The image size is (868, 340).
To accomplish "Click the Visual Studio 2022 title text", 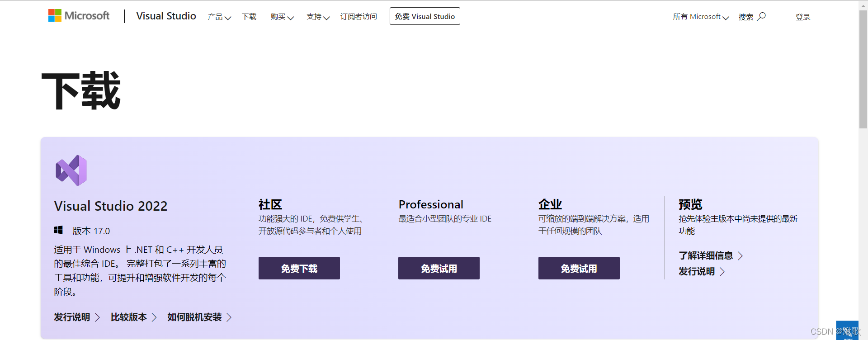I will coord(111,206).
